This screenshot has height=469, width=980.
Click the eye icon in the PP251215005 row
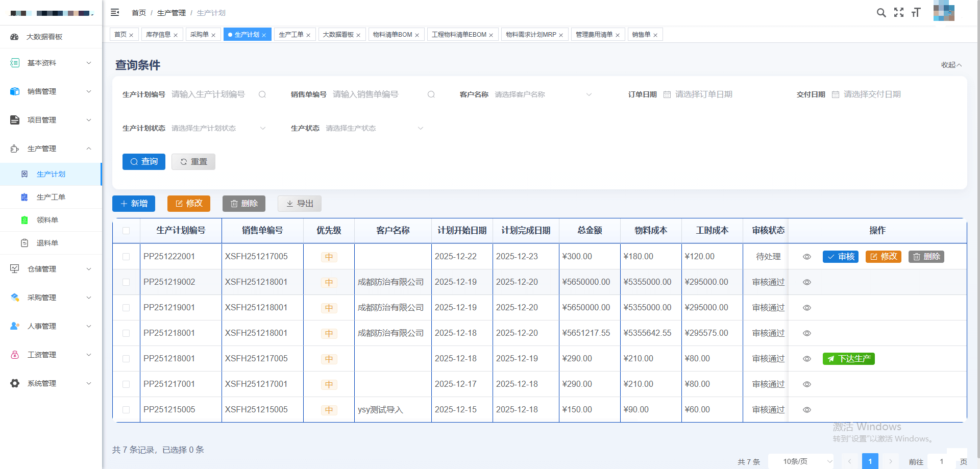coord(807,410)
